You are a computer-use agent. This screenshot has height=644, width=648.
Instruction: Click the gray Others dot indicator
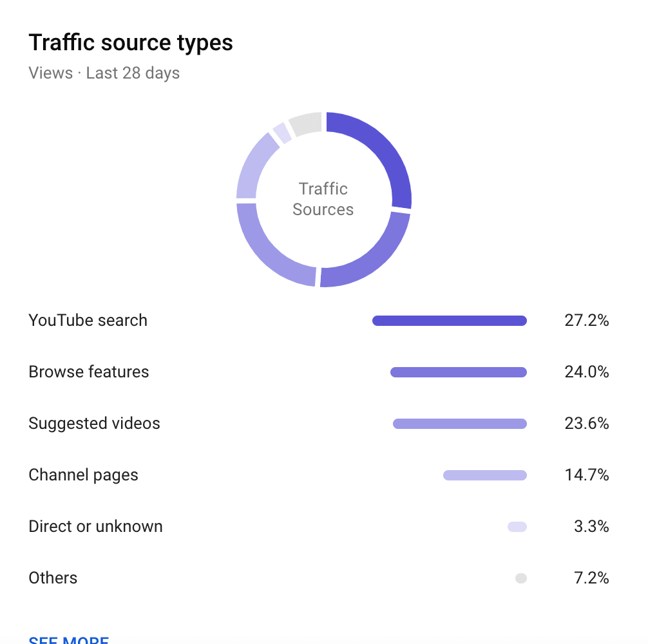pos(521,578)
